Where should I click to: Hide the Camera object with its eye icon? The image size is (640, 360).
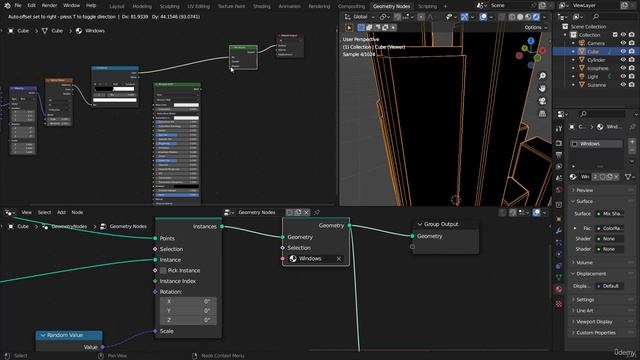click(x=623, y=43)
